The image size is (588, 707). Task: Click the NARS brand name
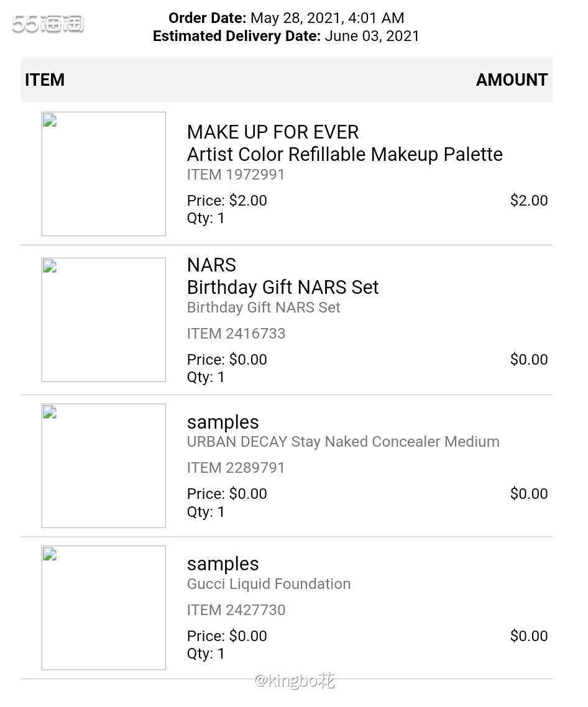[211, 265]
